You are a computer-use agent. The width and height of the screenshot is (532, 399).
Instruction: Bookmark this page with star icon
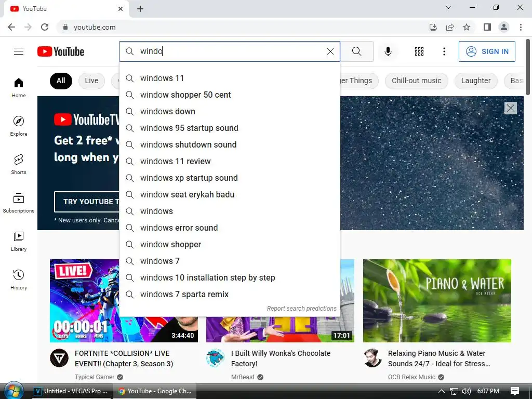coord(467,27)
